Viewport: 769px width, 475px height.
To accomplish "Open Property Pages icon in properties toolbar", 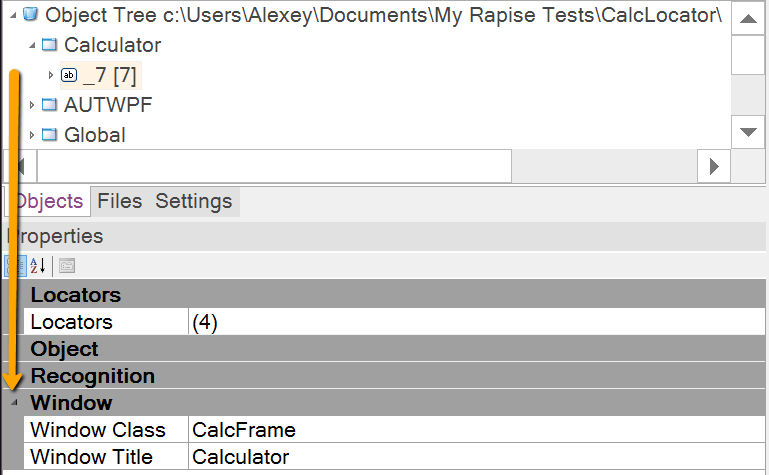I will click(x=67, y=266).
